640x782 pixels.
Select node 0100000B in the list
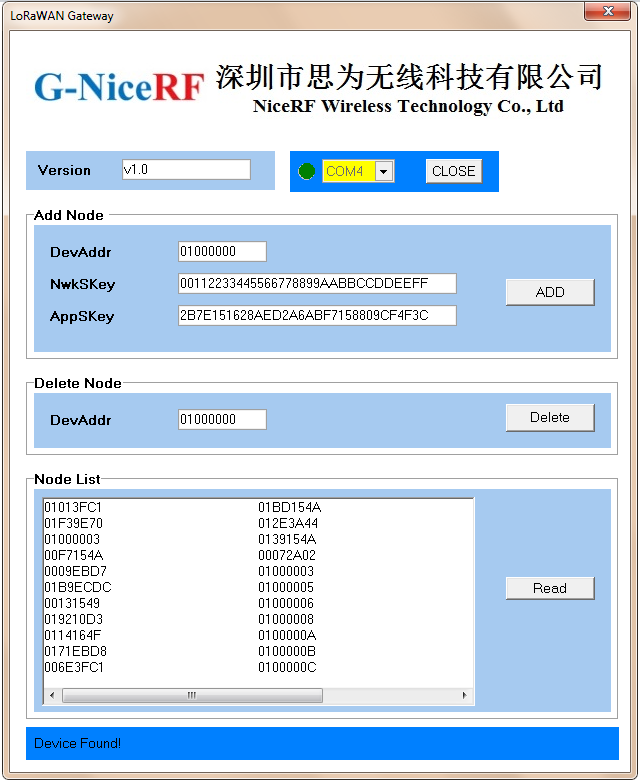pyautogui.click(x=287, y=651)
